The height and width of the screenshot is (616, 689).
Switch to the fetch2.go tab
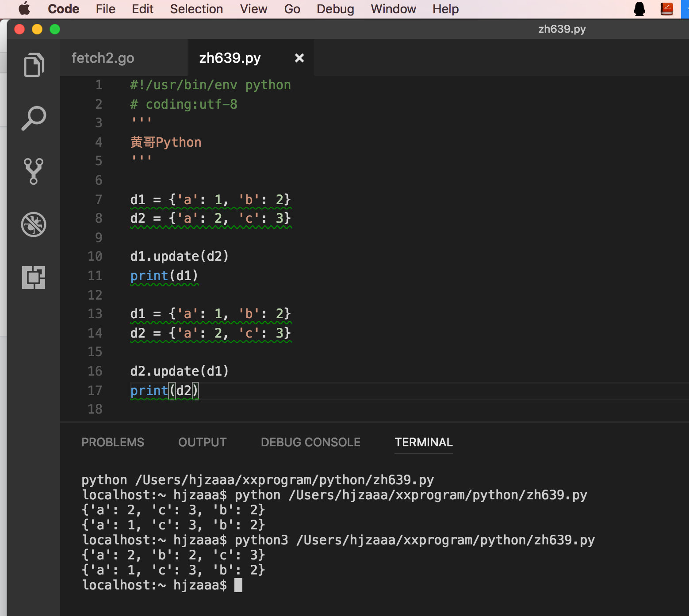pos(103,57)
